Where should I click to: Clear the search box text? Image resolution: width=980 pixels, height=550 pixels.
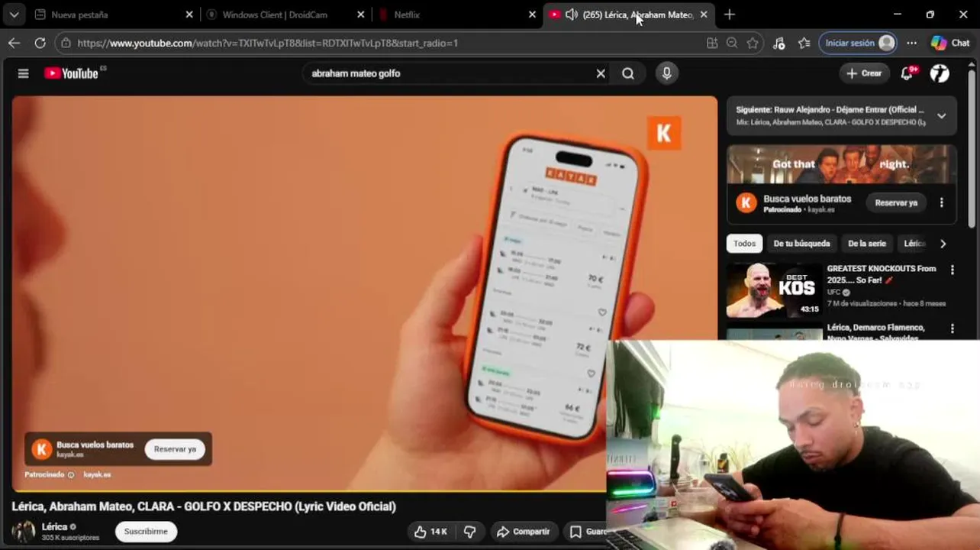[x=601, y=73]
